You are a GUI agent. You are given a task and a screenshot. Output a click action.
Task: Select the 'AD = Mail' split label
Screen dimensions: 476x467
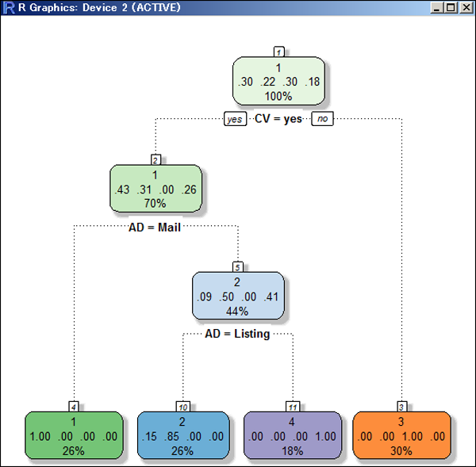(x=155, y=227)
